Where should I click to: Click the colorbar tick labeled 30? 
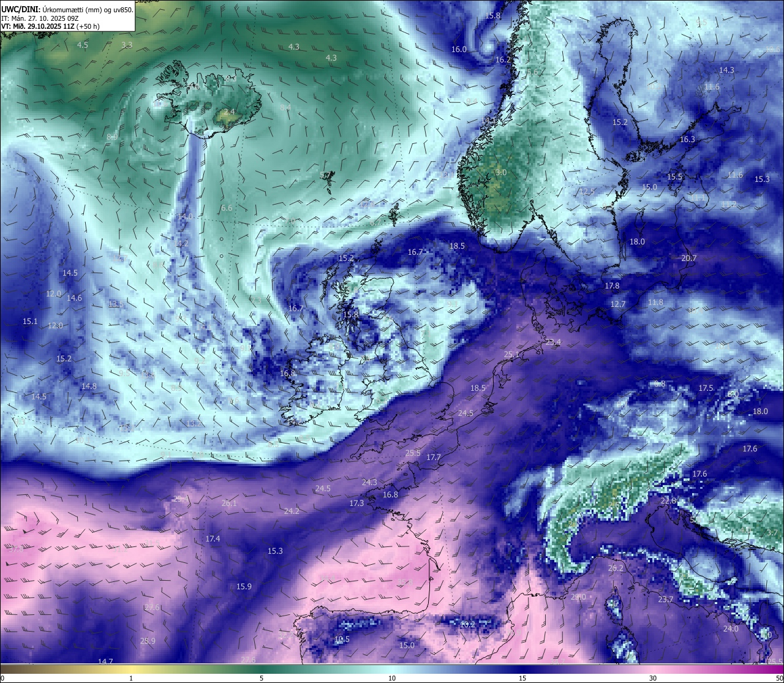pos(653,678)
